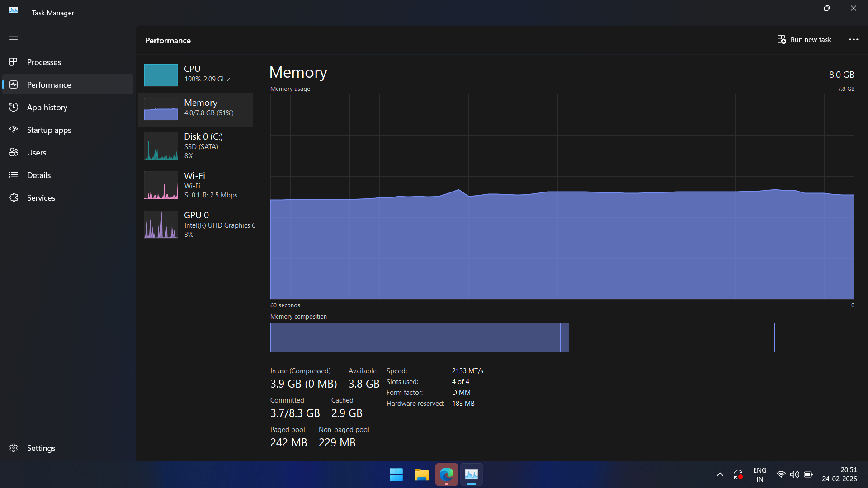The image size is (868, 488).
Task: Click the ENG IN language indicator
Action: click(x=759, y=474)
